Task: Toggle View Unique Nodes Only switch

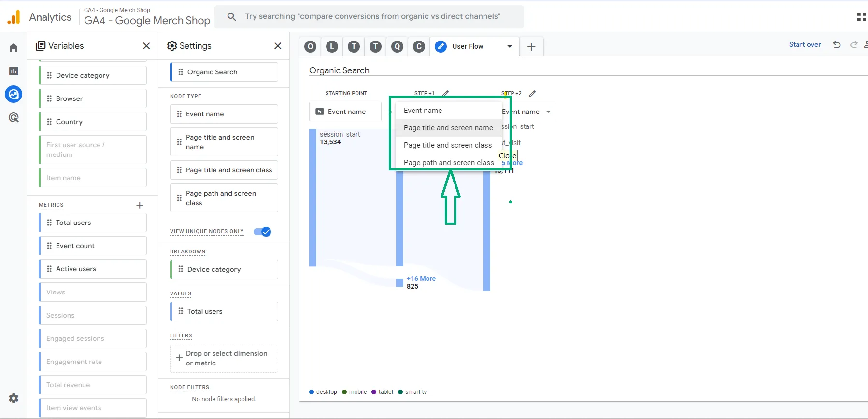Action: click(262, 232)
